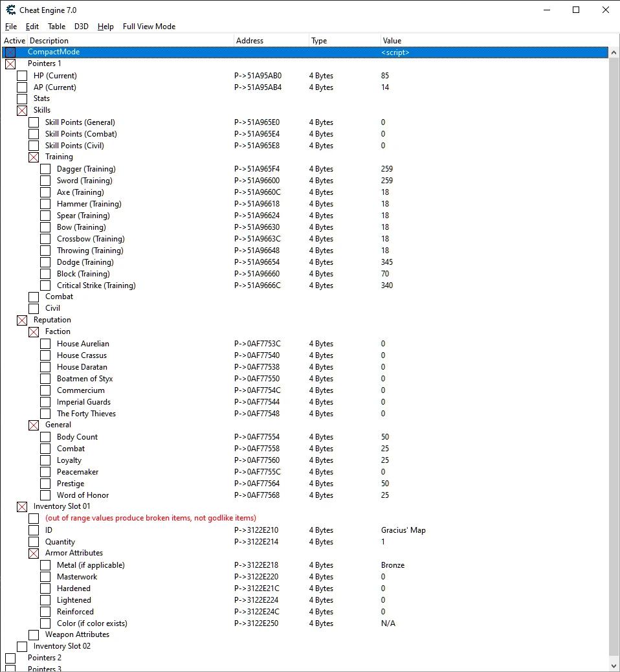The image size is (620, 672).
Task: Select the Gracius' Map value
Action: (x=403, y=530)
